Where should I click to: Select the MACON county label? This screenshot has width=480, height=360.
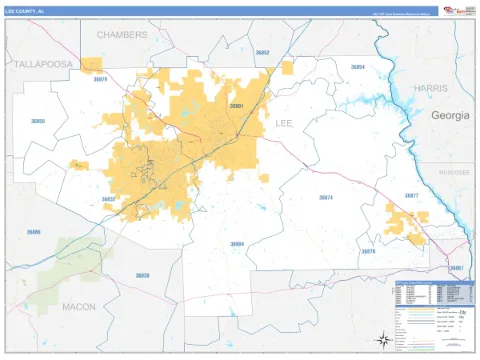pyautogui.click(x=79, y=307)
